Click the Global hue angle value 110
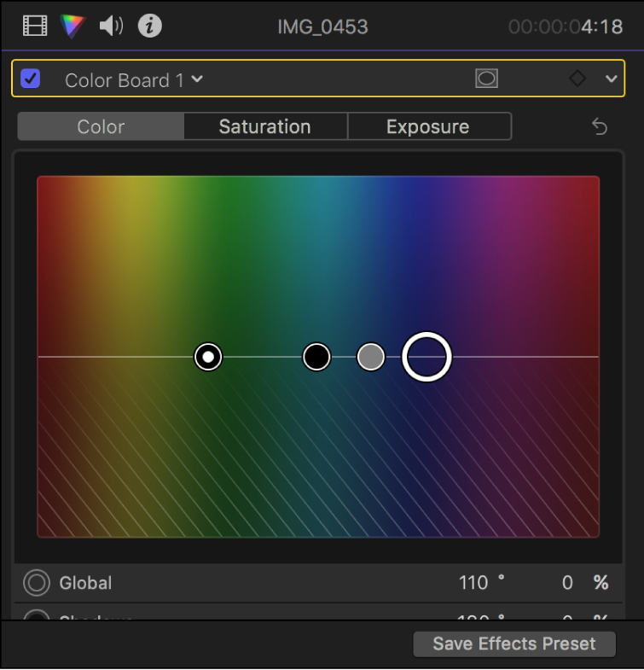This screenshot has width=644, height=670. click(x=473, y=583)
